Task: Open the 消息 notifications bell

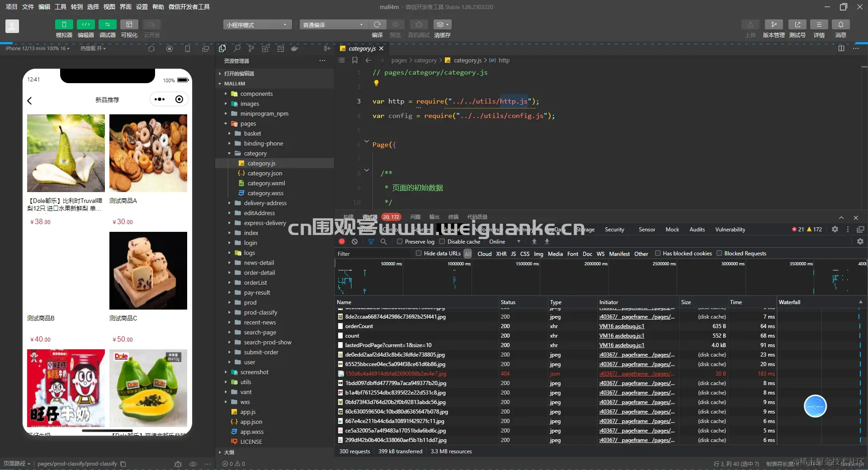Action: coord(840,24)
